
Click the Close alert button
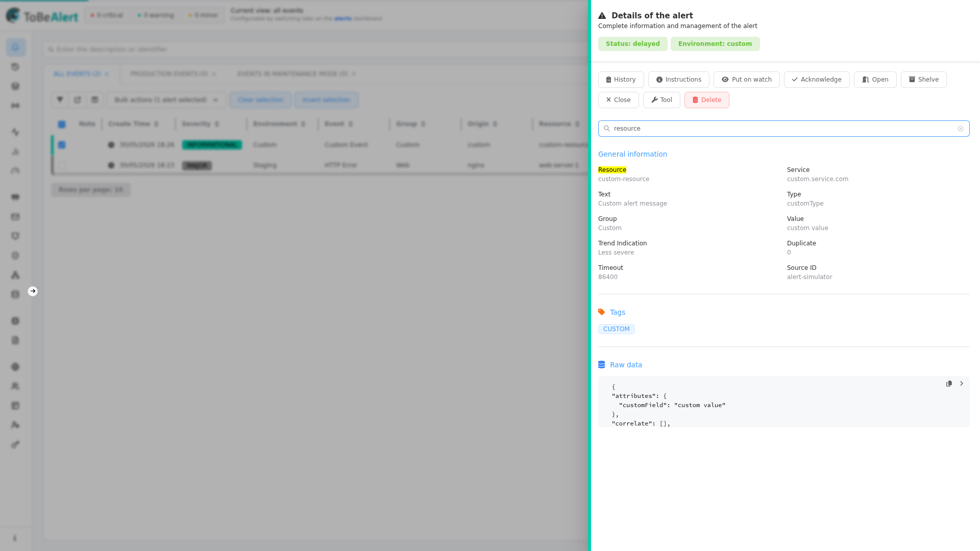pos(618,100)
